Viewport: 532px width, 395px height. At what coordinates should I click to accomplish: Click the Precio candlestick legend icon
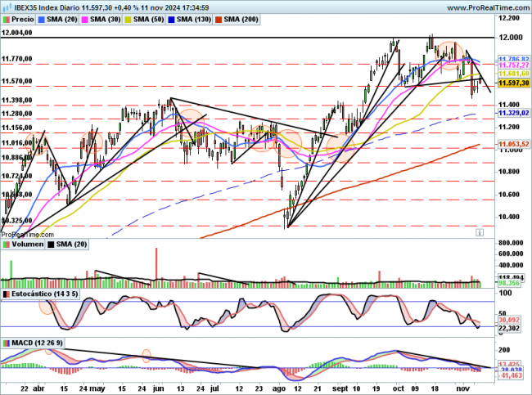(x=7, y=17)
